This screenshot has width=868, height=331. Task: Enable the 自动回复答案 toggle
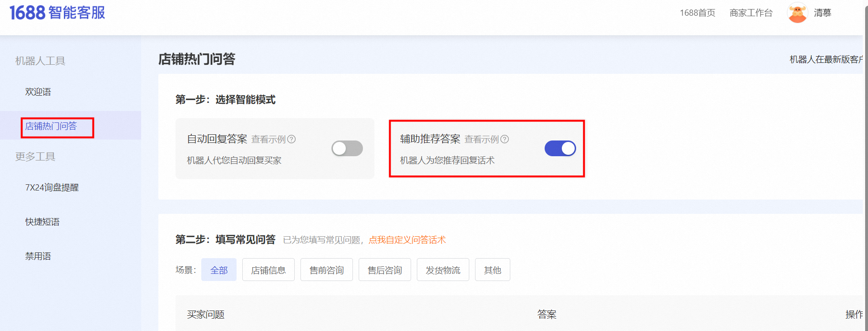[x=347, y=149]
